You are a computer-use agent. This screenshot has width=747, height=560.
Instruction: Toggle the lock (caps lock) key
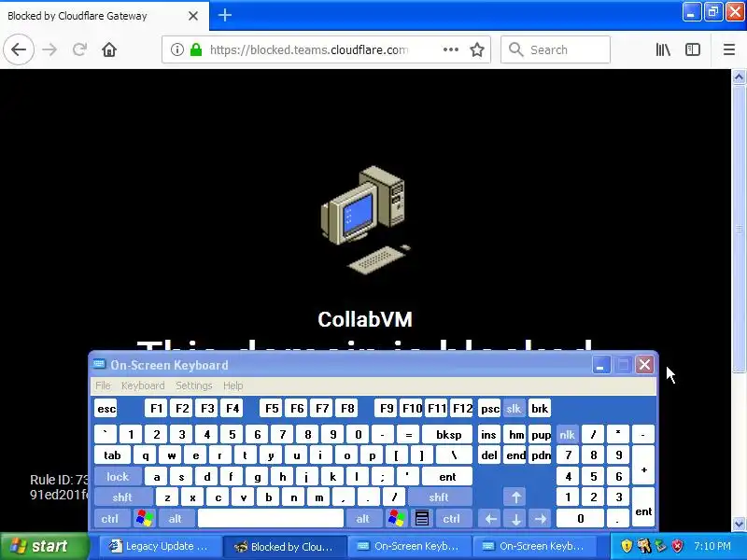tap(118, 477)
